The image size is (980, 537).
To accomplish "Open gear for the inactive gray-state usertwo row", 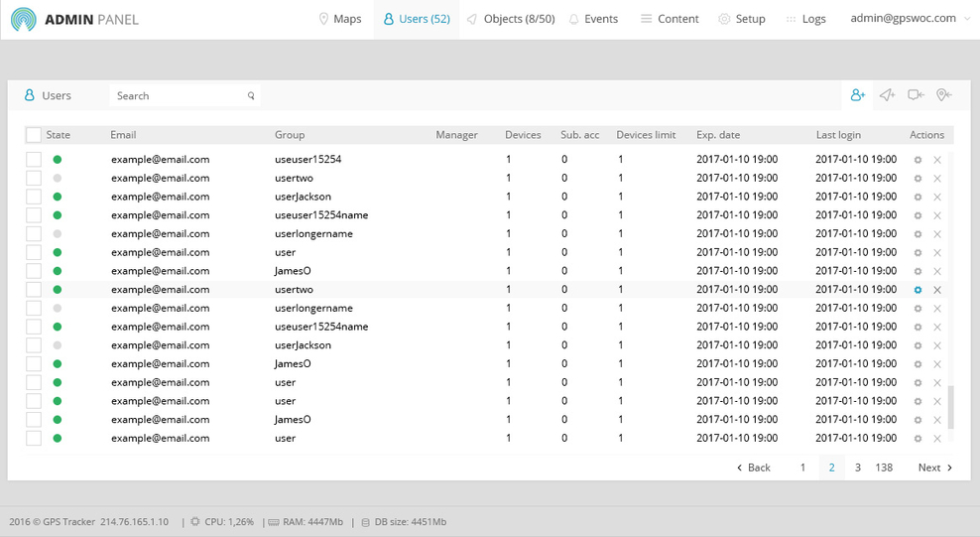I will coord(918,178).
